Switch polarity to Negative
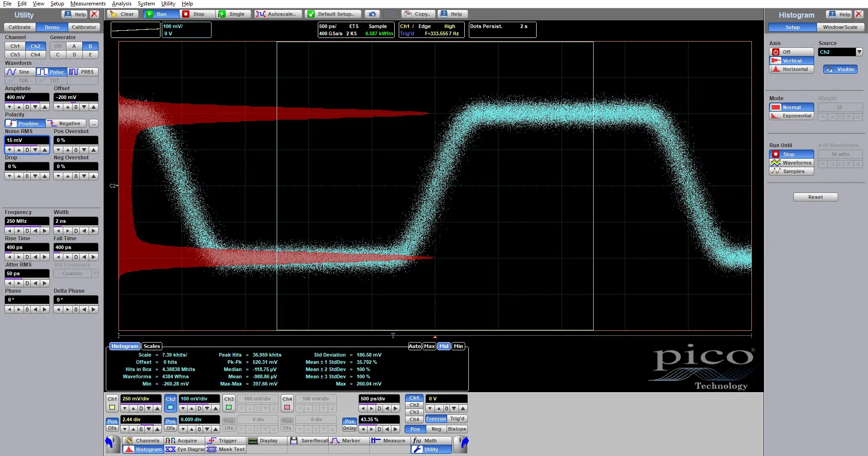Screen dimensions: 868x456 pyautogui.click(x=66, y=123)
